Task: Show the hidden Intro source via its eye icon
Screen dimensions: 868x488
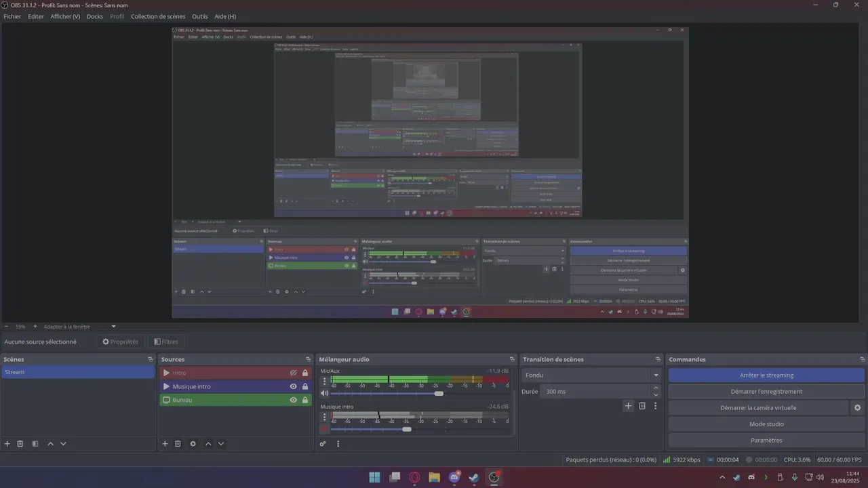Action: tap(294, 373)
